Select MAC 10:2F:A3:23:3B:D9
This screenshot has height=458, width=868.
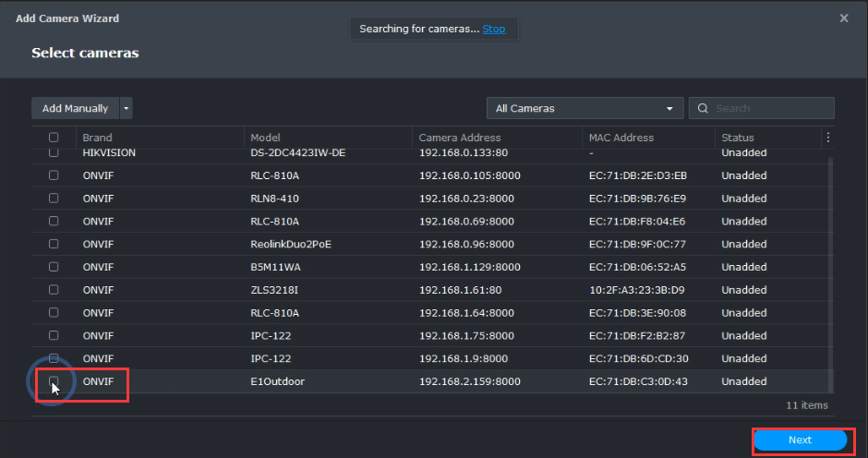[636, 290]
